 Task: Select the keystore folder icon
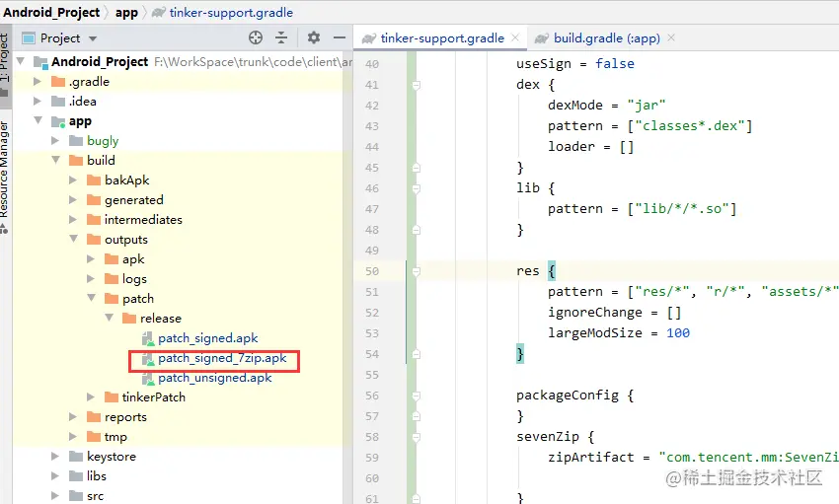76,457
